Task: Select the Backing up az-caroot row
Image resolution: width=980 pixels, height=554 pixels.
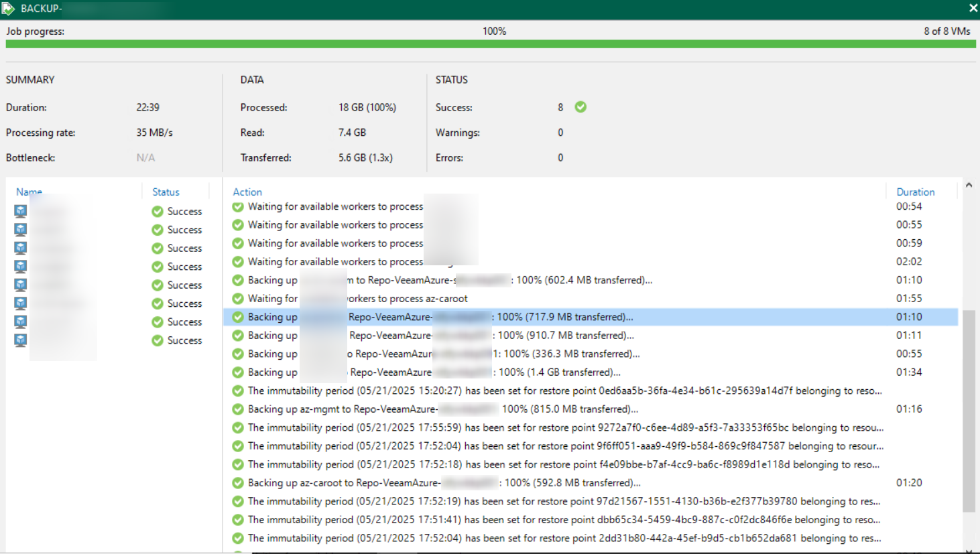Action: tap(591, 483)
